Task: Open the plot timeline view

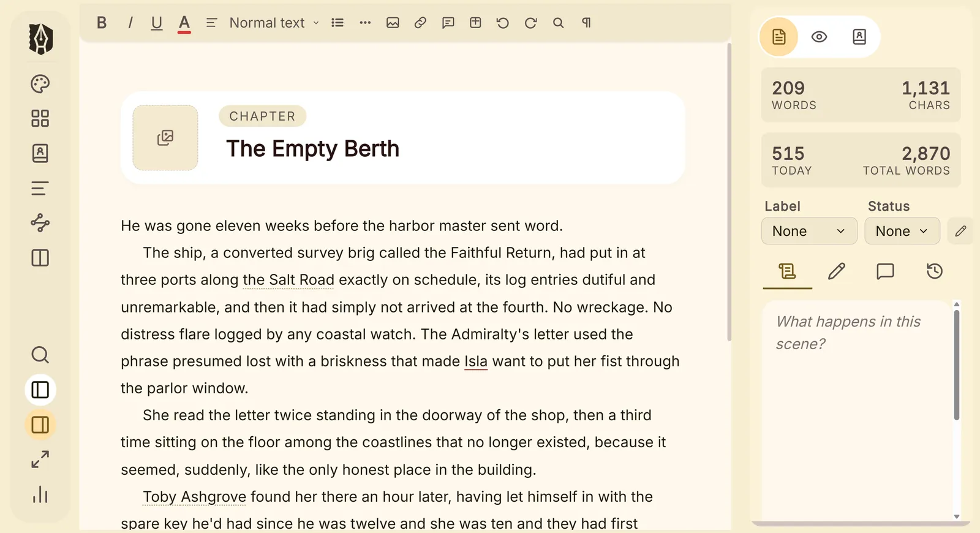Action: [x=40, y=223]
